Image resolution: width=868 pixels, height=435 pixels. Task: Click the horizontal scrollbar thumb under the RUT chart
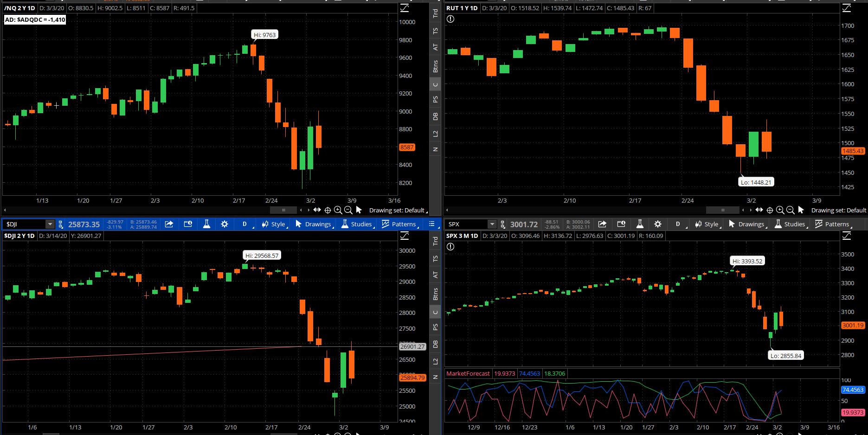coord(723,210)
